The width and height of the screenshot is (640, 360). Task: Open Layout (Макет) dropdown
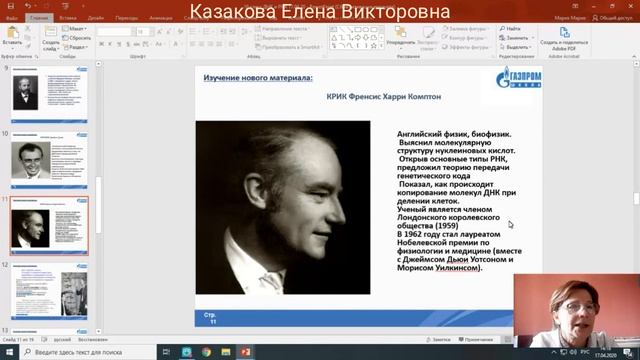(75, 29)
